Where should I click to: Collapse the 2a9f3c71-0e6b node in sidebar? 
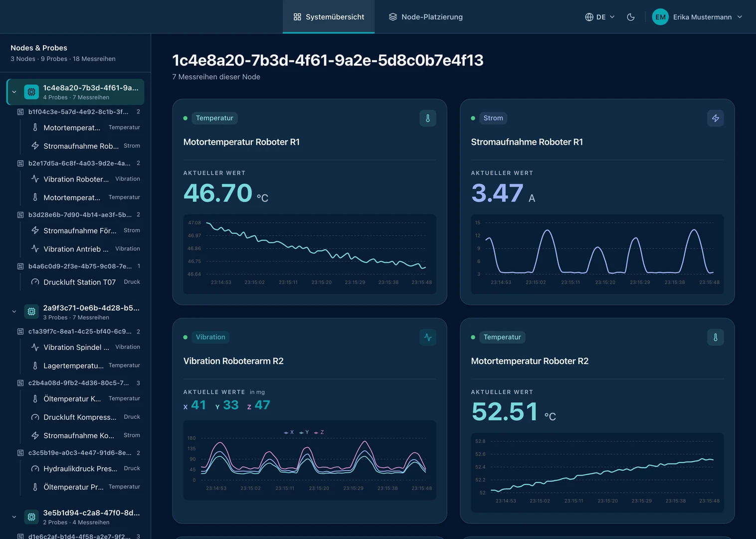point(14,312)
